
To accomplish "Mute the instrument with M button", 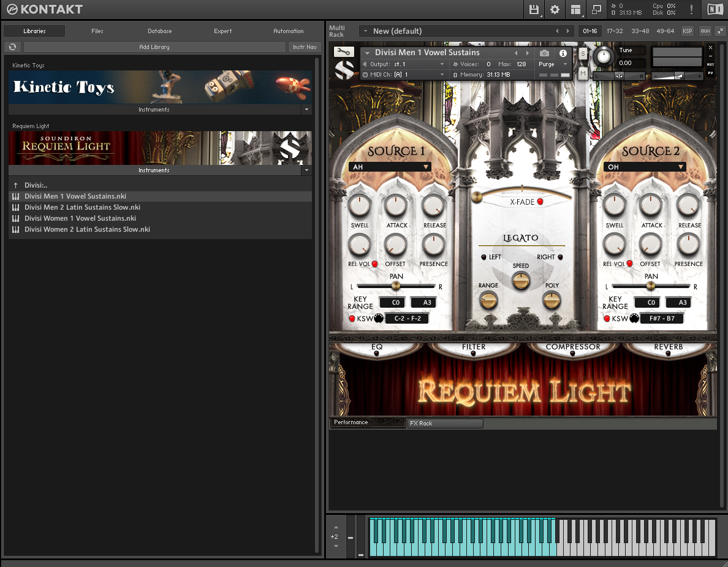I will coord(583,74).
